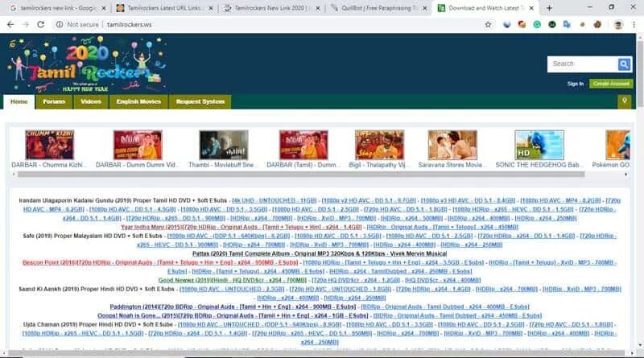This screenshot has height=358, width=644.
Task: Open the Bigil Thalapathy Vijay thumbnail
Action: click(x=379, y=145)
